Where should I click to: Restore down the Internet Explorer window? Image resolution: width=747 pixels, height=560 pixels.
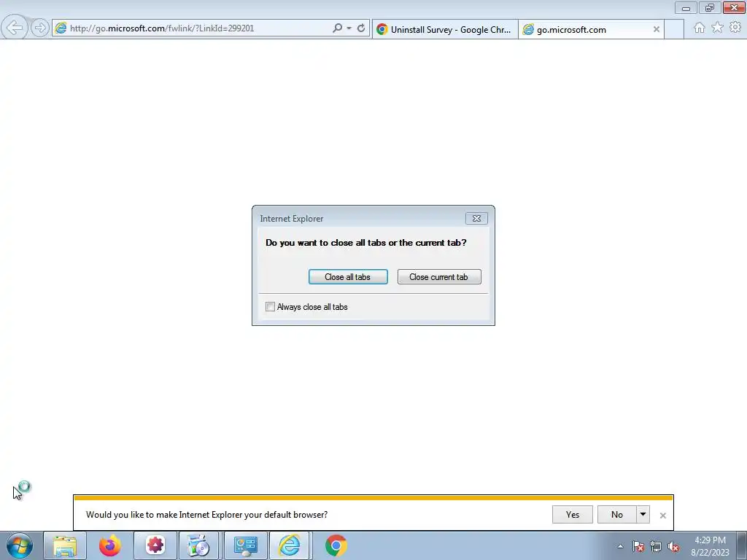point(710,7)
